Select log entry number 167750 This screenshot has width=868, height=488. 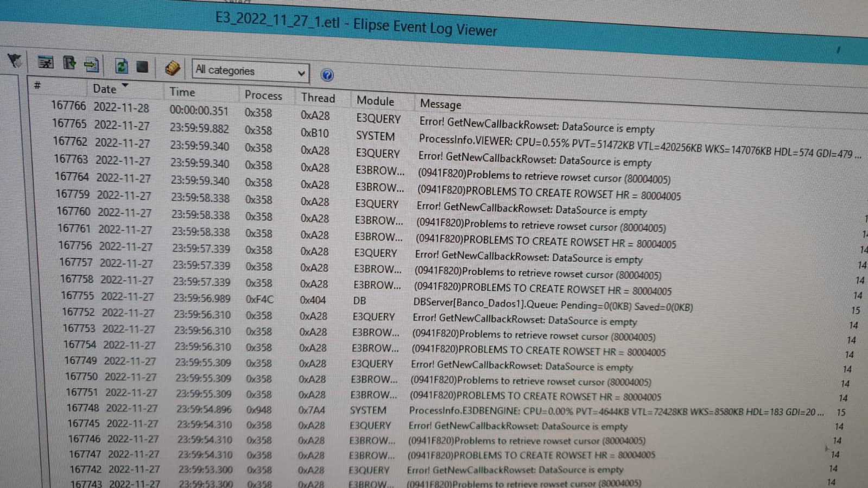coord(81,376)
